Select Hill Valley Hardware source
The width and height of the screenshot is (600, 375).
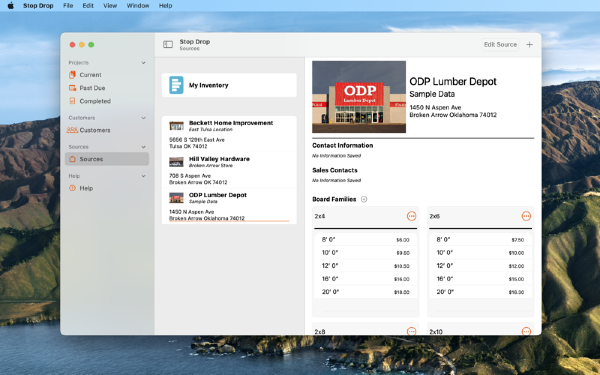point(229,170)
